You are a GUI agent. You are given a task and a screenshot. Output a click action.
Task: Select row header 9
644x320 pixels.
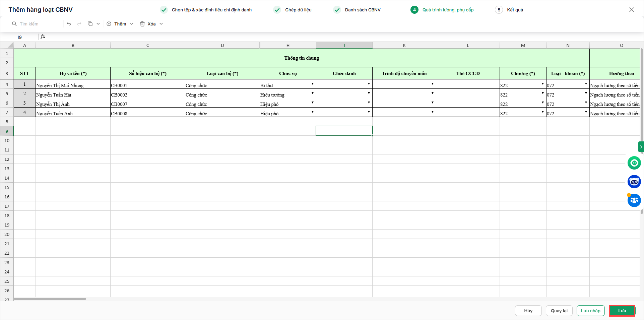pyautogui.click(x=7, y=131)
